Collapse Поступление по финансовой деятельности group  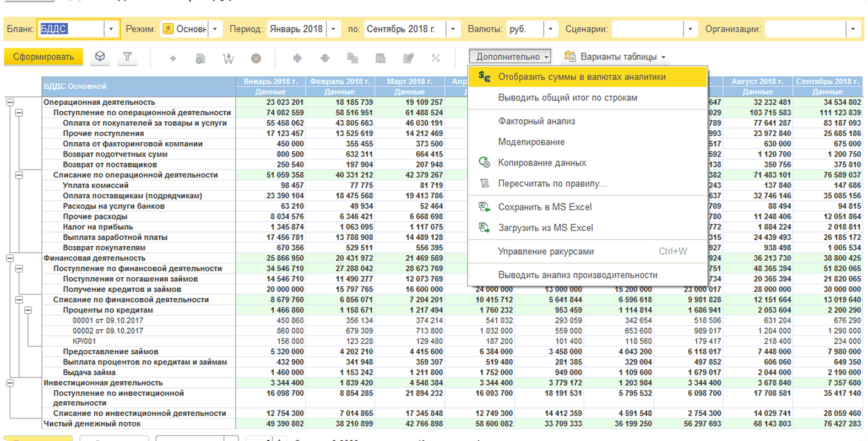click(x=19, y=268)
